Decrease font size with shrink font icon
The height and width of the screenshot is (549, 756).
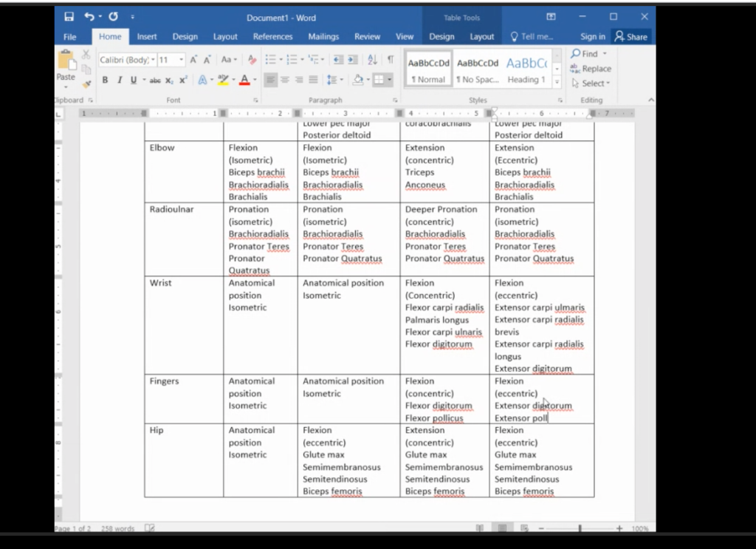(x=207, y=60)
